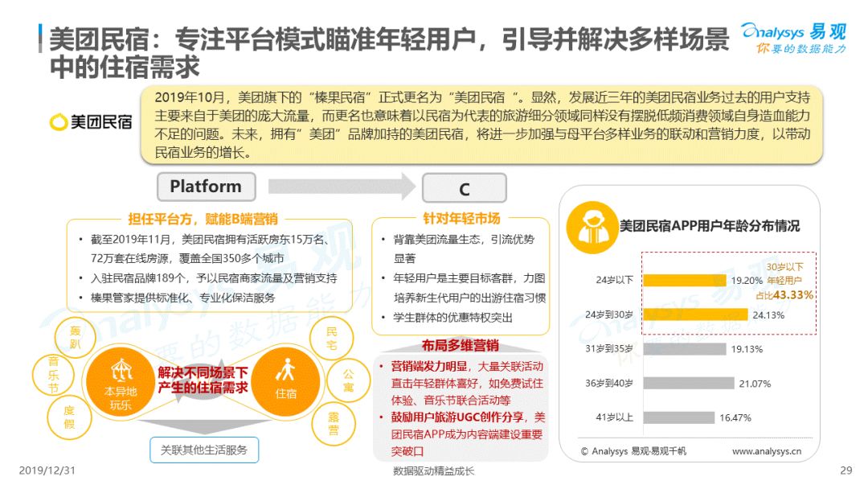Click the 36岁到40岁 axis label

(x=609, y=383)
